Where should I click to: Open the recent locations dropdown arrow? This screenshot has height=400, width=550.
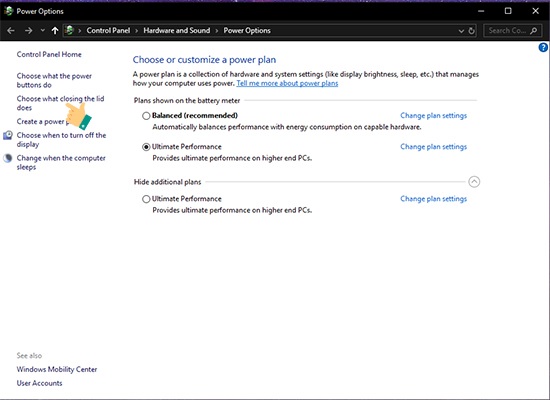(x=42, y=31)
